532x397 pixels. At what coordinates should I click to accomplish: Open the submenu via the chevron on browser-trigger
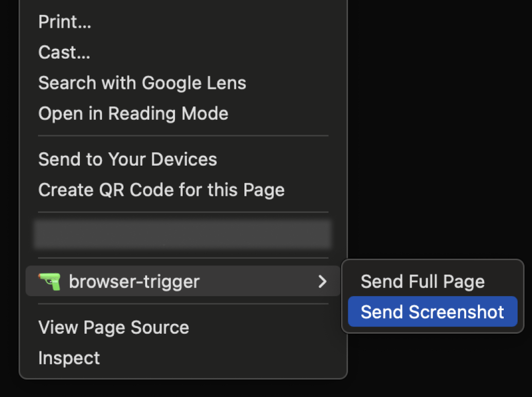tap(323, 282)
